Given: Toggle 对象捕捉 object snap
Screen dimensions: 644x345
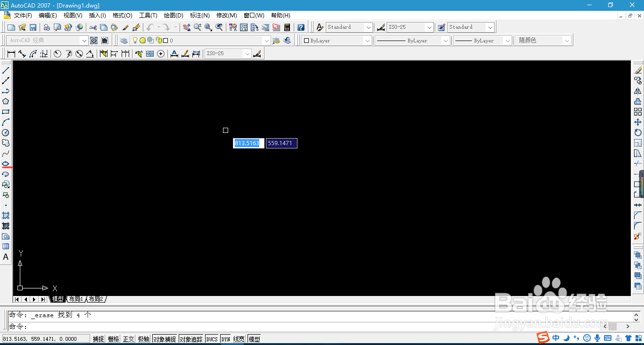Looking at the screenshot, I should pos(165,339).
